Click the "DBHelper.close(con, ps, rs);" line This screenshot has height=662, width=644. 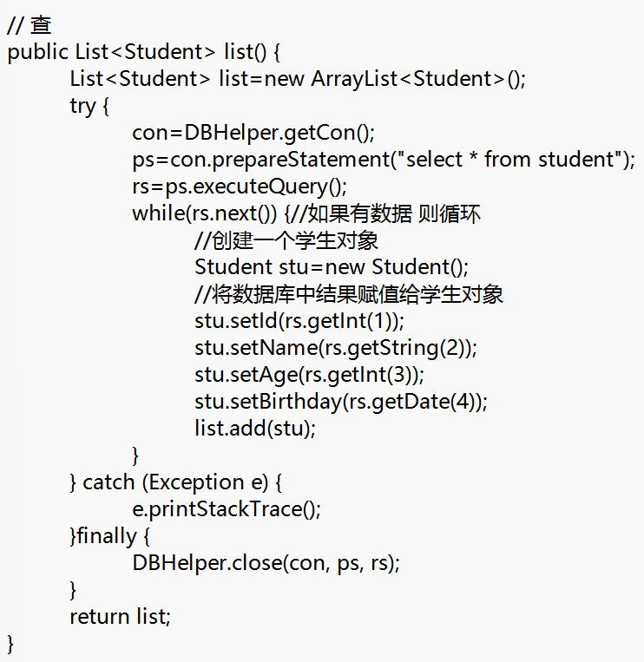click(x=266, y=563)
